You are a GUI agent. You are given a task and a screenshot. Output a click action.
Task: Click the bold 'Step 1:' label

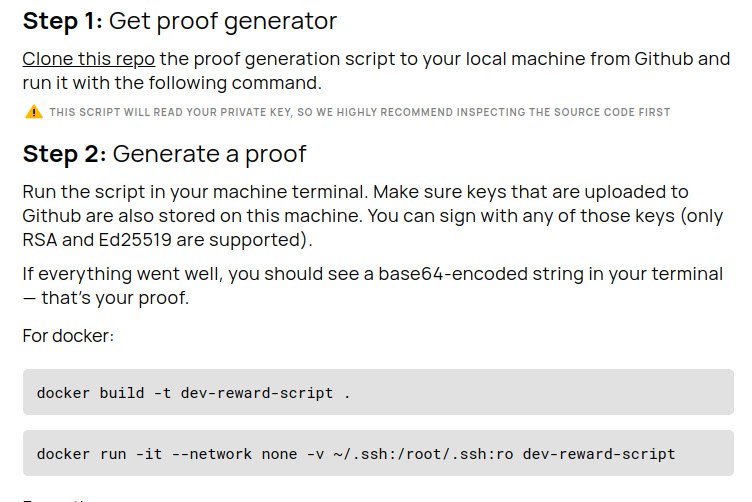[x=62, y=21]
